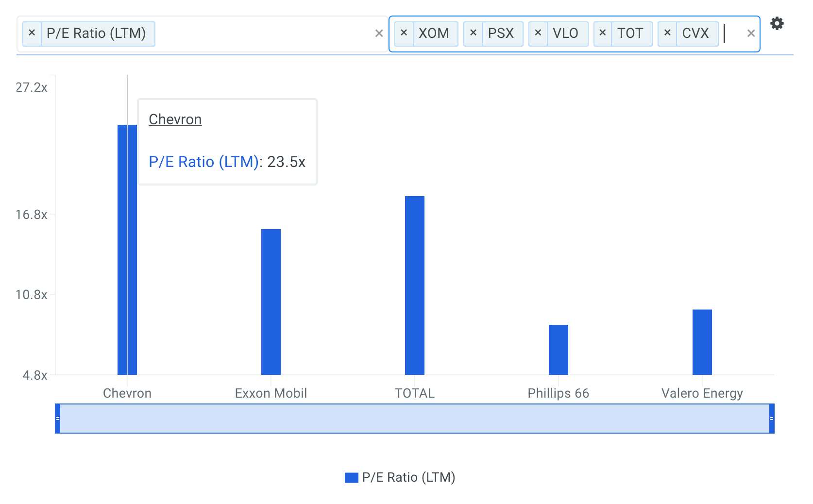This screenshot has height=504, width=813.
Task: Click the XOM ticker label
Action: click(x=434, y=34)
